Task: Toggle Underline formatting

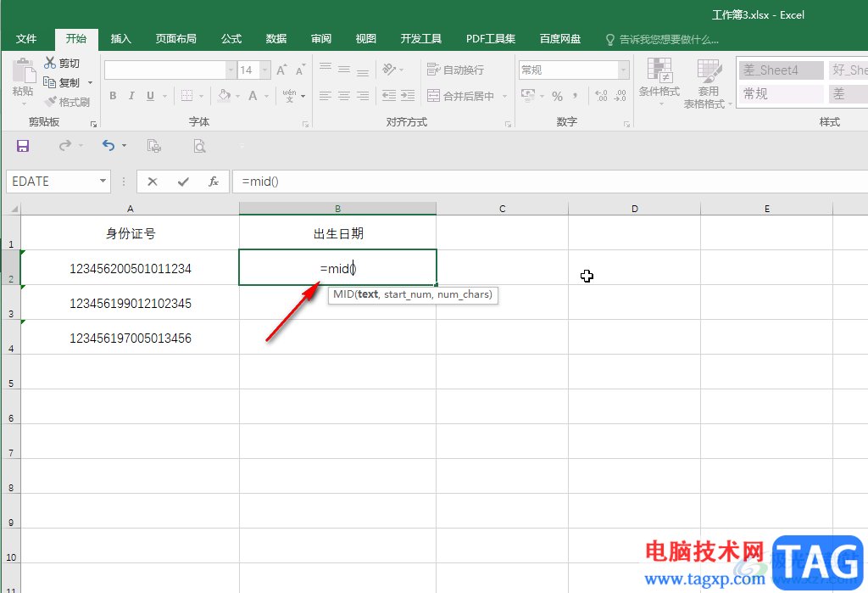Action: 150,96
